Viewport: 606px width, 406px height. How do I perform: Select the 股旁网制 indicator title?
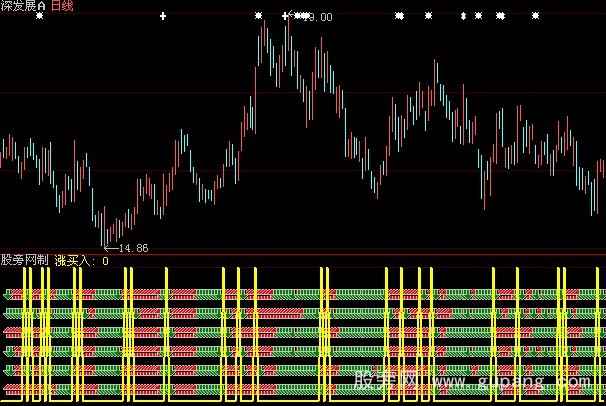click(24, 260)
